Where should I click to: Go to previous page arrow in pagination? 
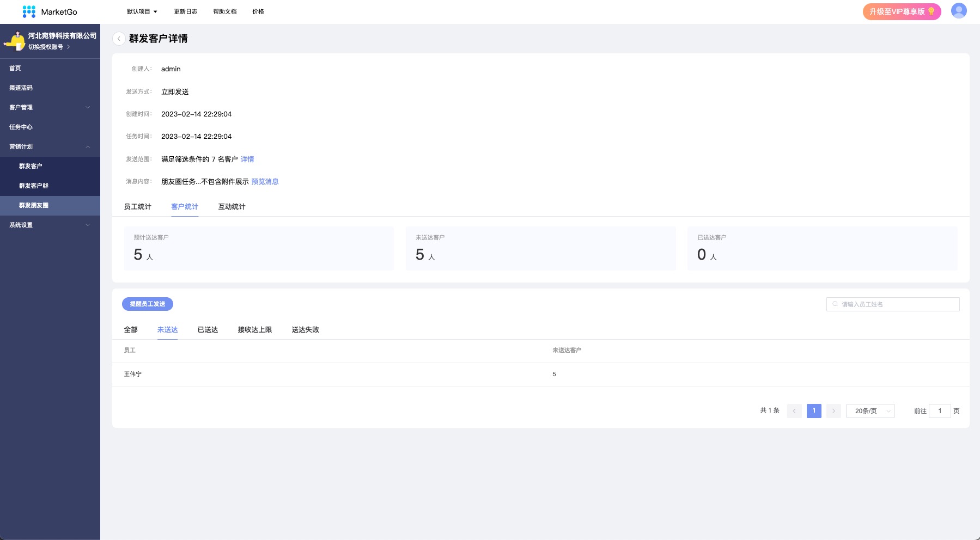[794, 411]
